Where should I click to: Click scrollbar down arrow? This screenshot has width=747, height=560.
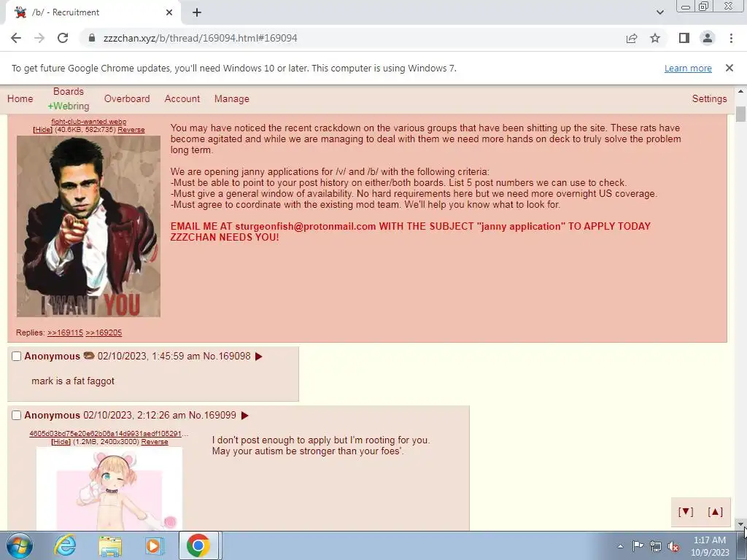740,524
